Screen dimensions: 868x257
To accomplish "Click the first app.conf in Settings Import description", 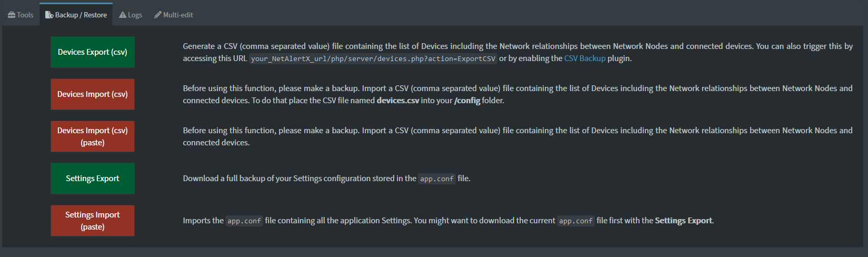I will pos(244,221).
